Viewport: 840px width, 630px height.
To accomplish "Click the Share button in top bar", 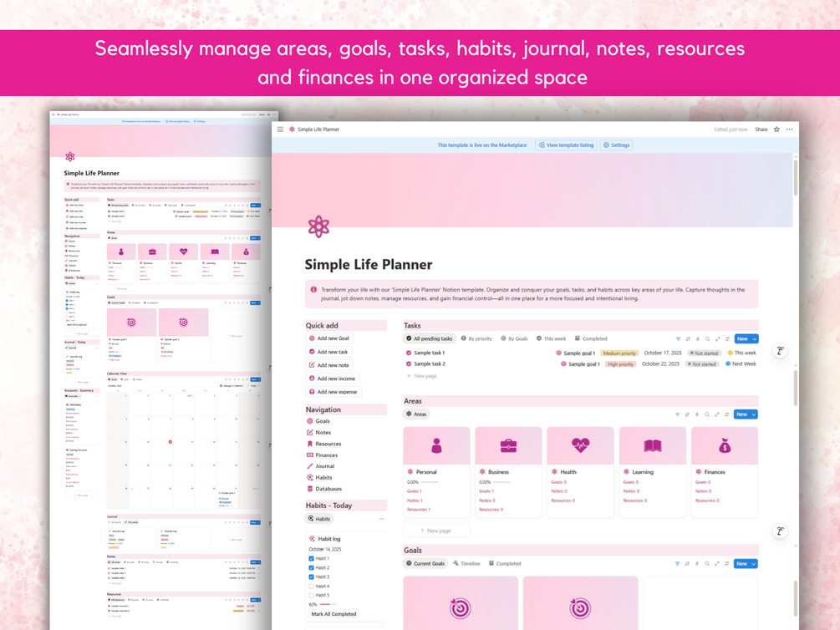I will pyautogui.click(x=761, y=130).
